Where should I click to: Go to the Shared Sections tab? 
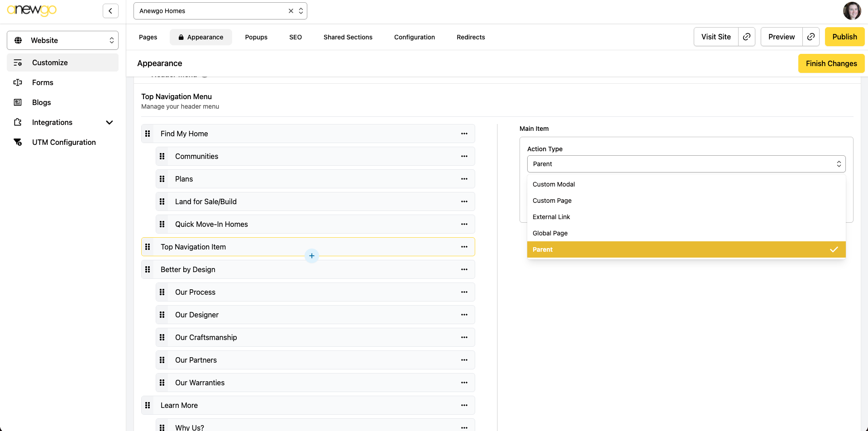[x=348, y=37]
